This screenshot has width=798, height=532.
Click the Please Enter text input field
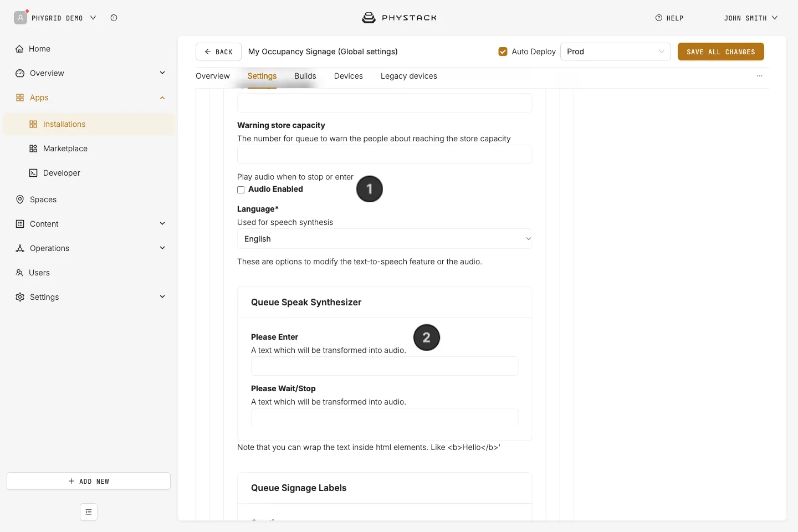(385, 366)
